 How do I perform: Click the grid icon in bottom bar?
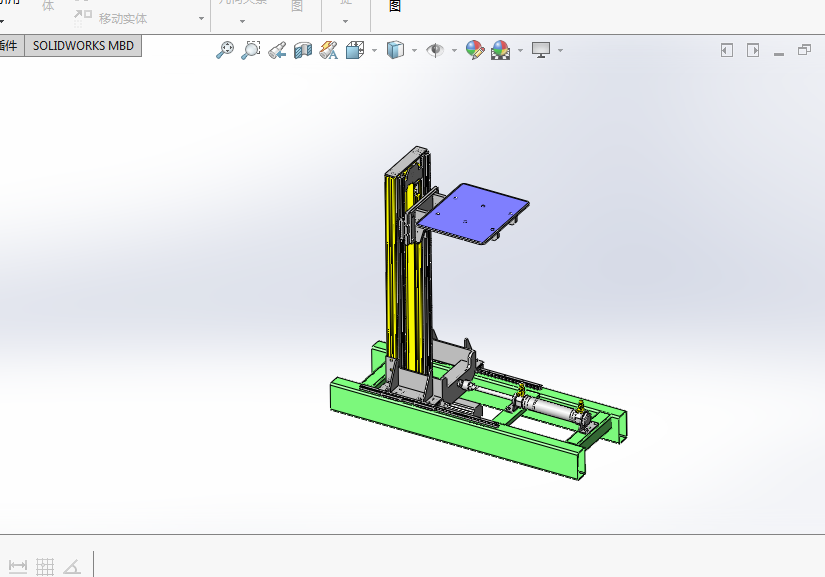coord(45,566)
